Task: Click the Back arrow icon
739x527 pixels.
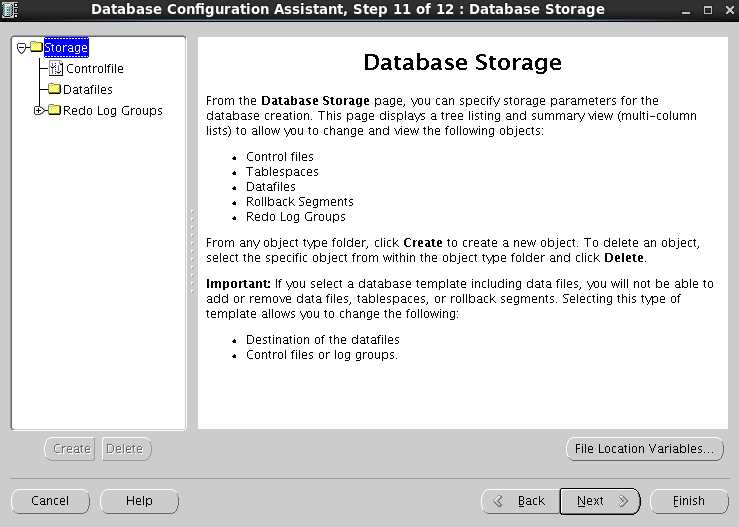Action: (498, 501)
